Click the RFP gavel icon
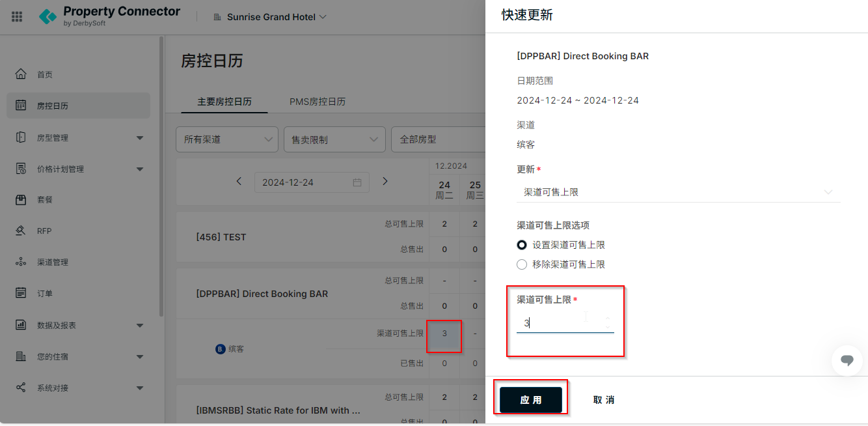 21,231
